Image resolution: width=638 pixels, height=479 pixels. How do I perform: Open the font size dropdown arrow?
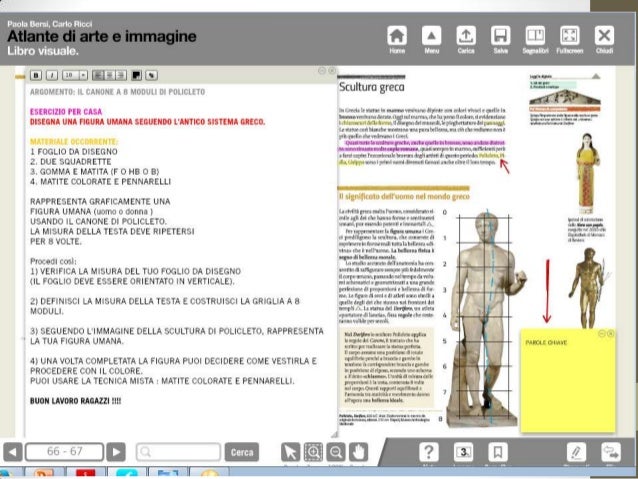[83, 75]
